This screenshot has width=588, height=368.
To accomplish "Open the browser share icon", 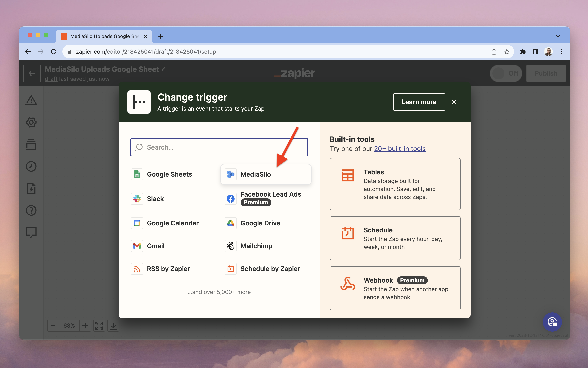I will [x=494, y=52].
